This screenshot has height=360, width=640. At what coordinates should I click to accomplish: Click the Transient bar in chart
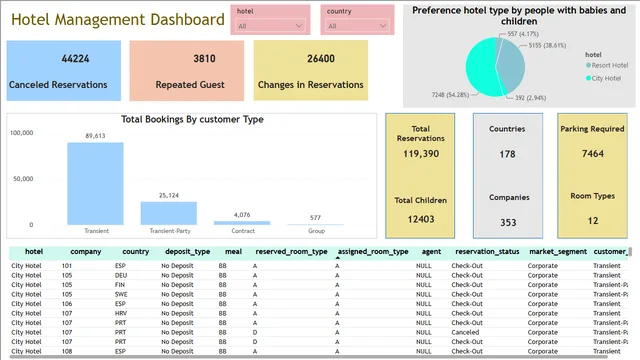(95, 184)
